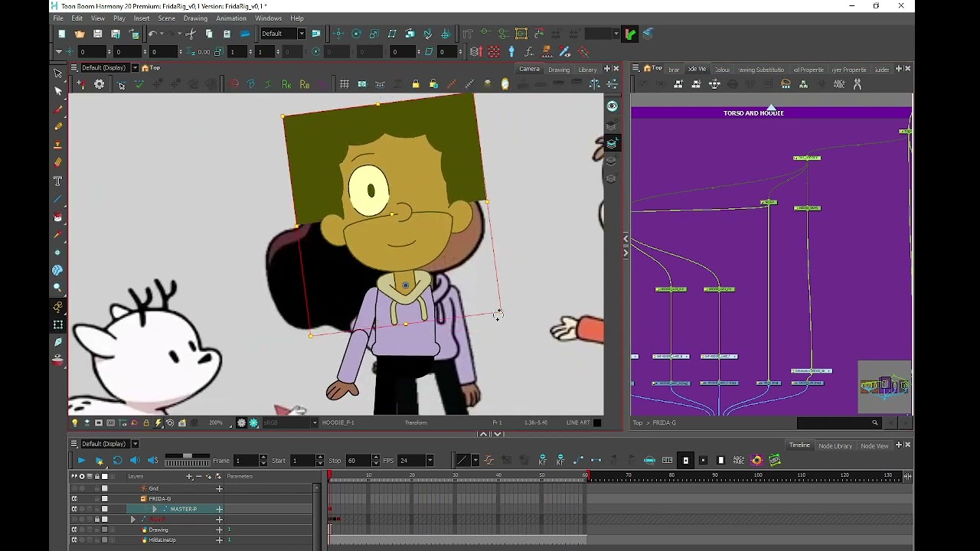
Task: Select the Zoom magnifier tool in the left toolbar
Action: tap(57, 288)
